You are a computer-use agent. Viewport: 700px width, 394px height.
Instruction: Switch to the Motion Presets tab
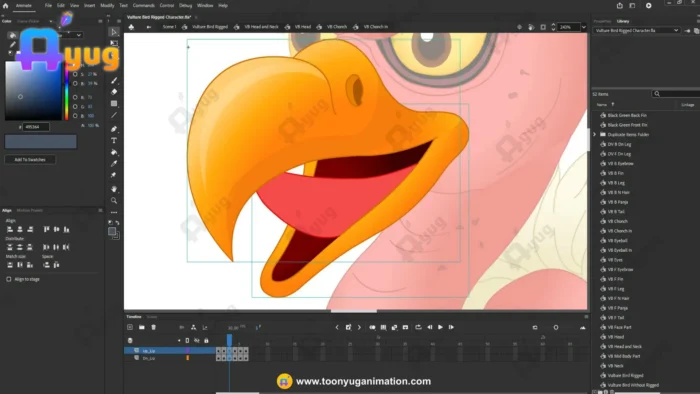pos(29,210)
